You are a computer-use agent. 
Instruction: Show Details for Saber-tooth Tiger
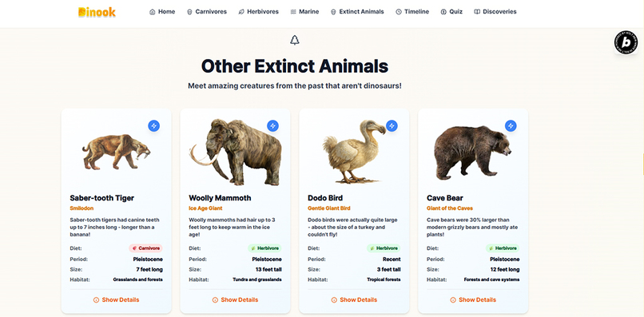pyautogui.click(x=116, y=299)
